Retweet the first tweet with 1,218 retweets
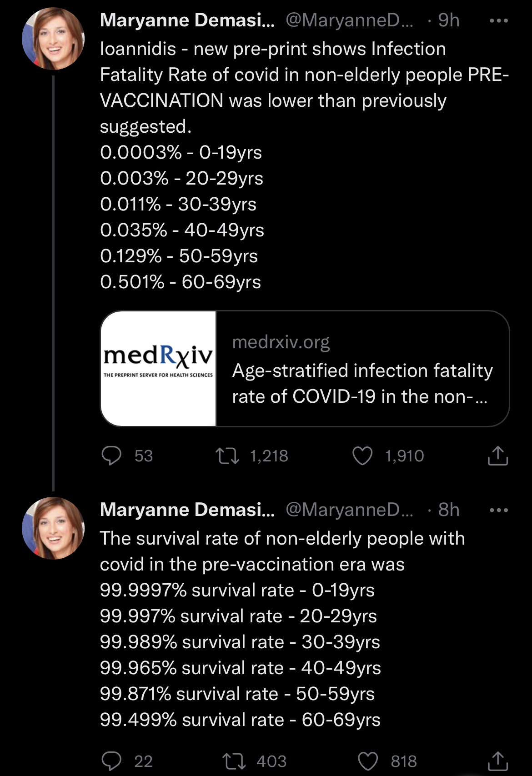Image resolution: width=532 pixels, height=776 pixels. 227,456
